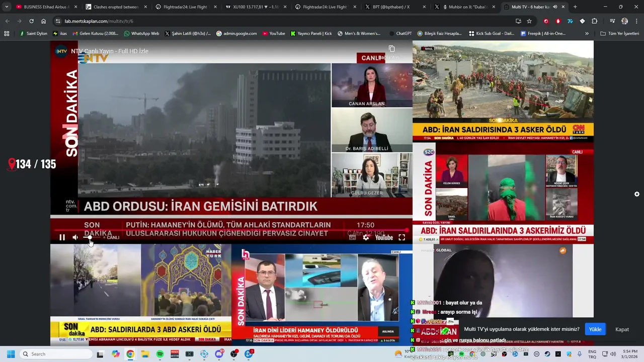644x362 pixels.
Task: Go to browser home page
Action: pos(43,21)
